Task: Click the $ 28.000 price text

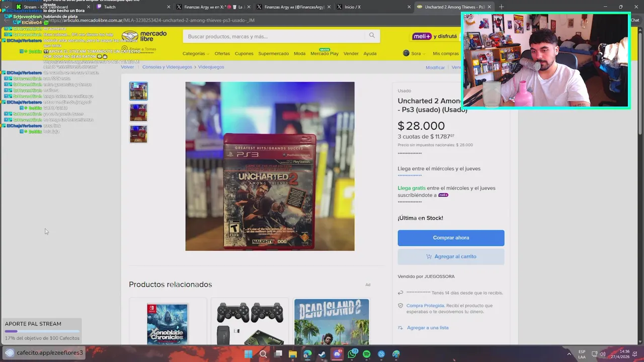Action: (x=421, y=126)
